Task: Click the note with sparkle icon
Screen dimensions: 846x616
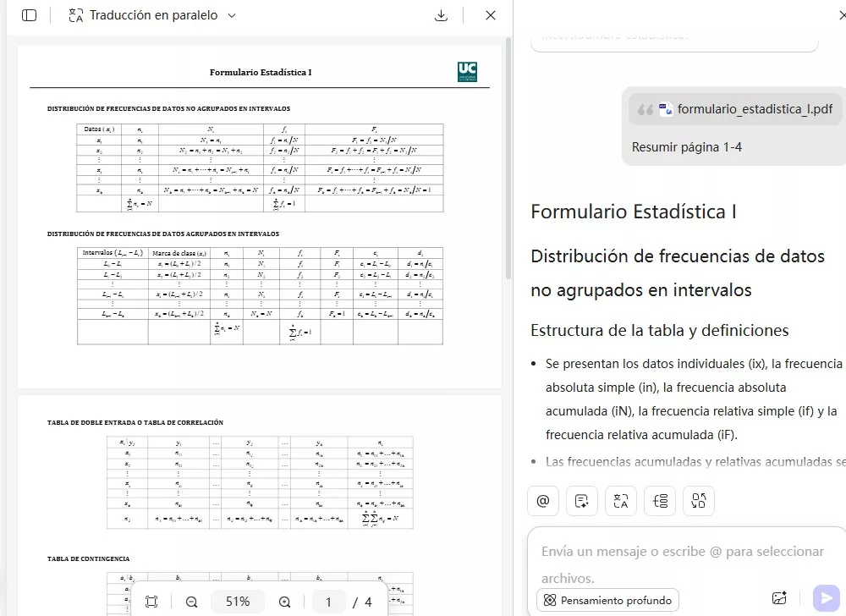Action: point(582,501)
